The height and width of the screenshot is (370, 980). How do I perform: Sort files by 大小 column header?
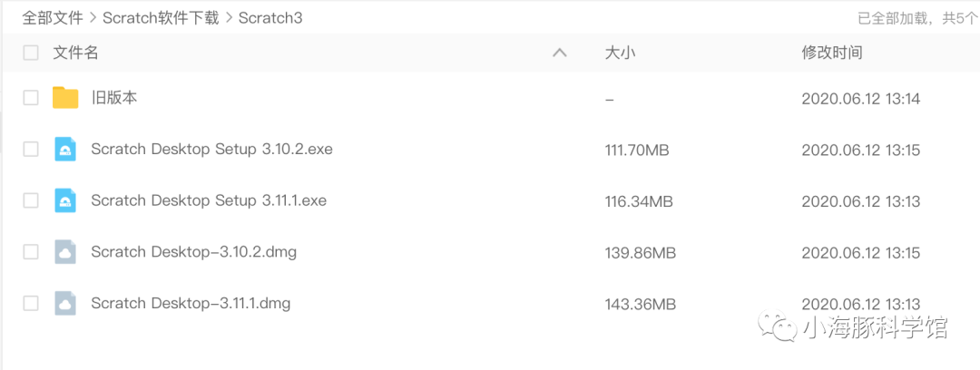tap(620, 54)
